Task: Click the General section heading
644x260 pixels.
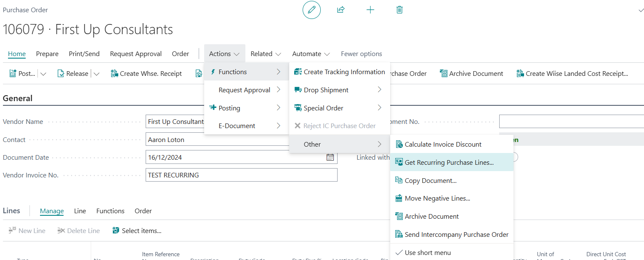Action: point(18,98)
